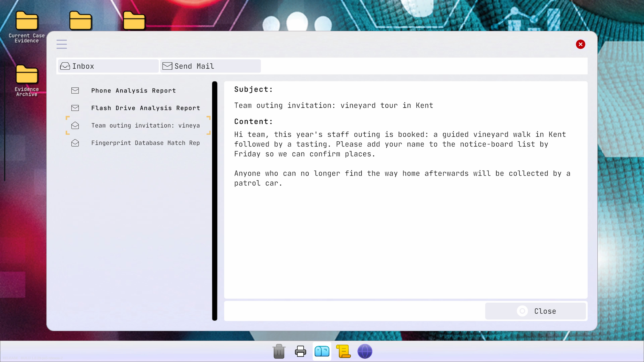Click the mailbox app icon in dock
644x362 pixels.
pos(322,351)
